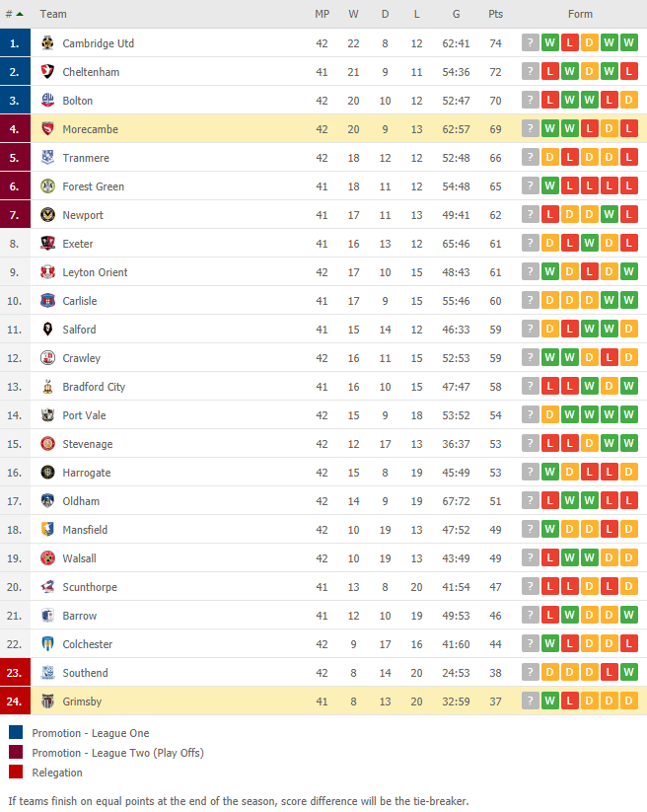Click Cambridge Utd's upcoming match question mark
Image resolution: width=647 pixels, height=812 pixels.
(530, 42)
